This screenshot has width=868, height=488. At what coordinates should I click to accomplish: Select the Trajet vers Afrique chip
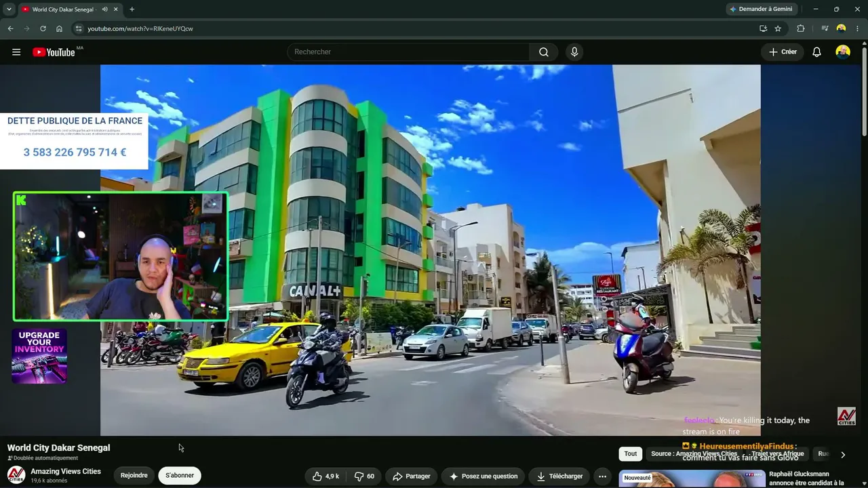click(778, 454)
